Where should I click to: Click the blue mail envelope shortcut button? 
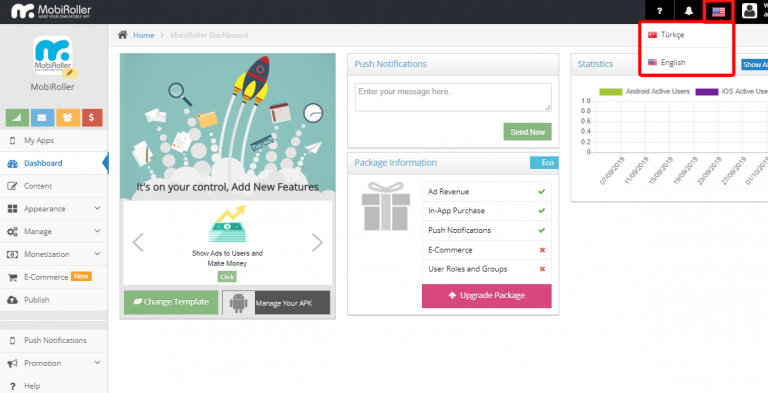pyautogui.click(x=43, y=118)
